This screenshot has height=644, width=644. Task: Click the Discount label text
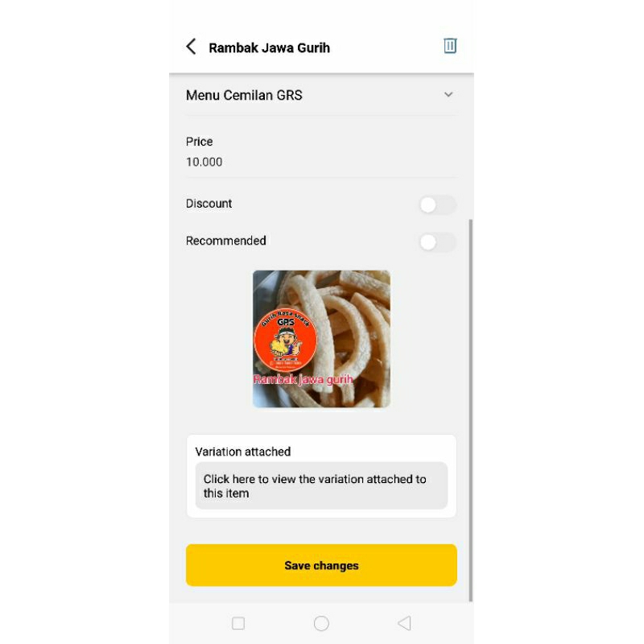pos(208,204)
